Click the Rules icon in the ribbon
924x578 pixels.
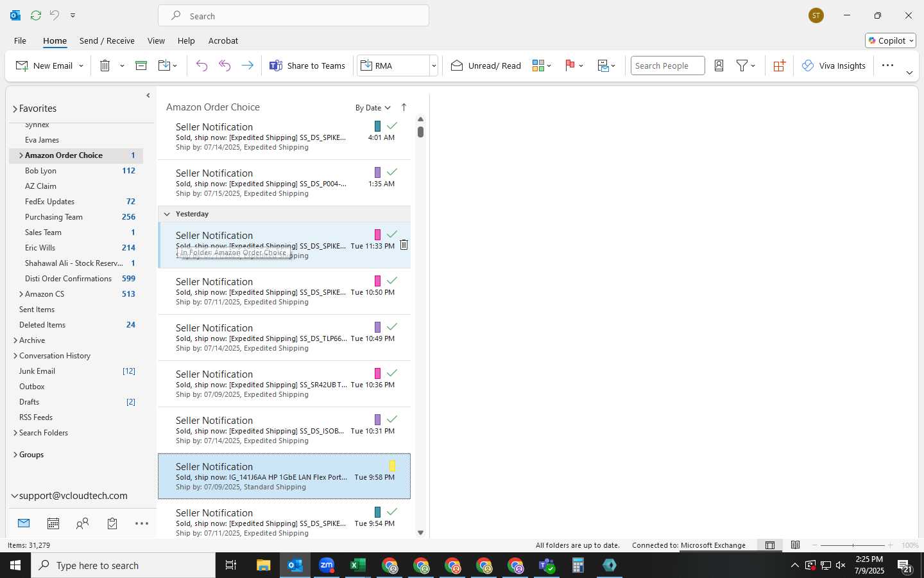click(x=603, y=66)
